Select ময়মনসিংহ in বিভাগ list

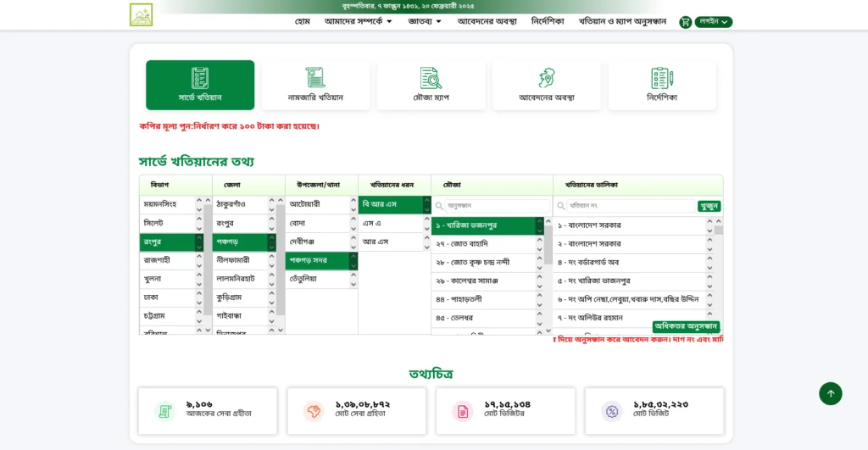(171, 204)
